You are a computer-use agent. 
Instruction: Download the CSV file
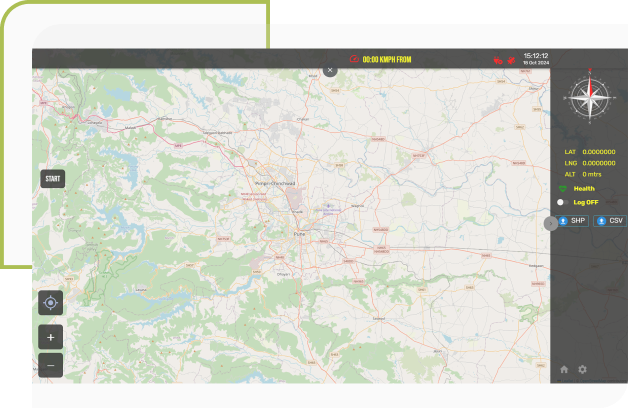coord(610,220)
